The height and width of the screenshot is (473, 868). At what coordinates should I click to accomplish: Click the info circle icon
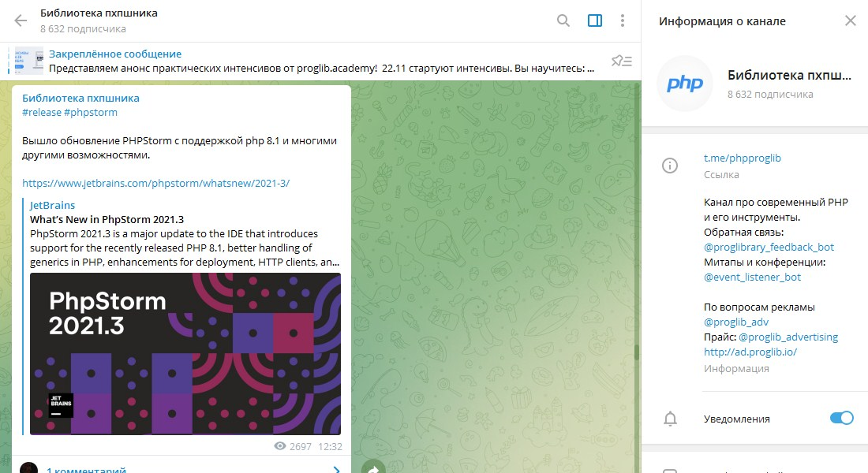click(670, 166)
